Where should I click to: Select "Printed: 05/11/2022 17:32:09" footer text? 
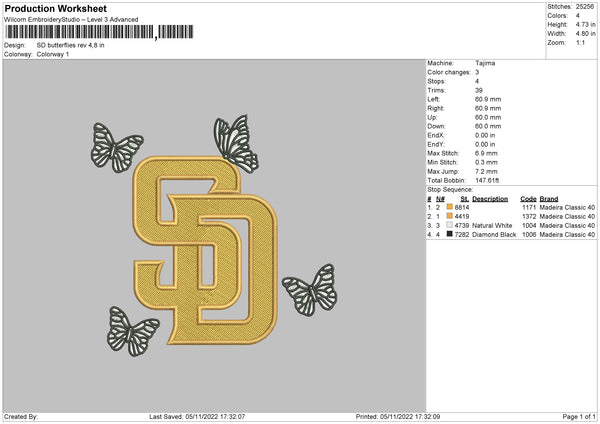tap(398, 416)
